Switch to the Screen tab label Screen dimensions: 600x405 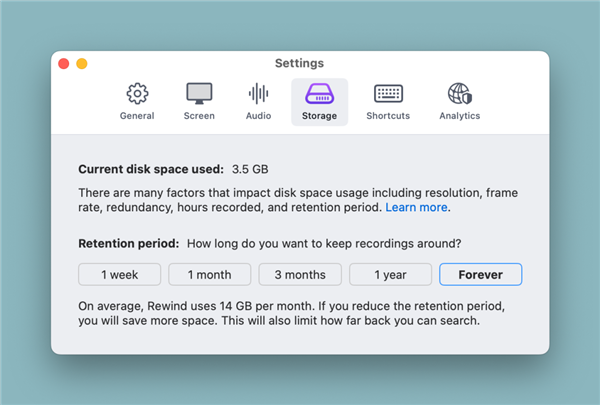point(199,116)
